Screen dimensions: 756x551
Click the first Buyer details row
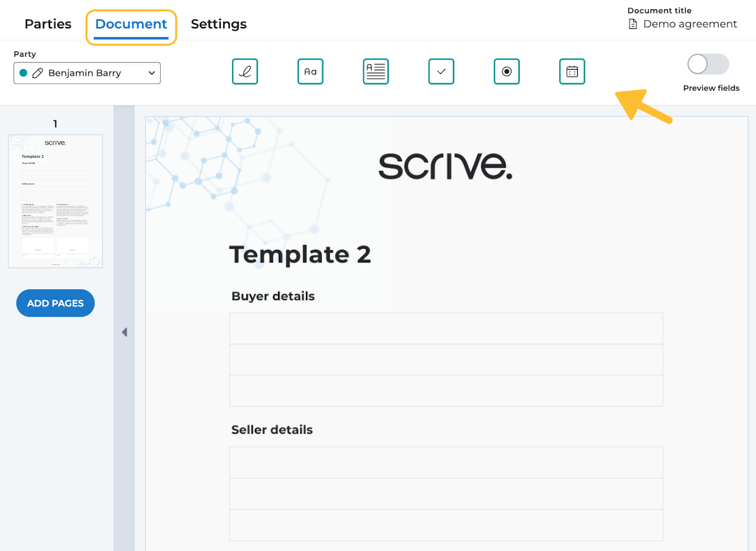(446, 328)
